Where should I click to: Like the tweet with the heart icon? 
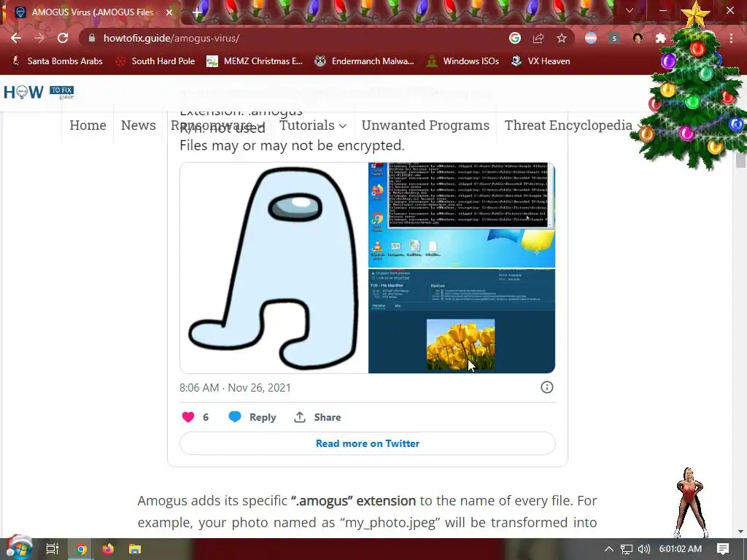(x=188, y=417)
